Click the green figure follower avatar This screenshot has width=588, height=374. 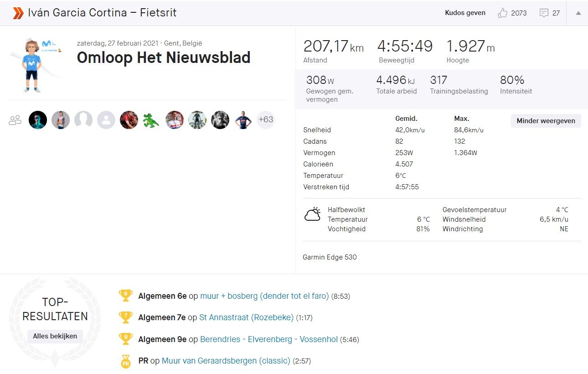[152, 119]
